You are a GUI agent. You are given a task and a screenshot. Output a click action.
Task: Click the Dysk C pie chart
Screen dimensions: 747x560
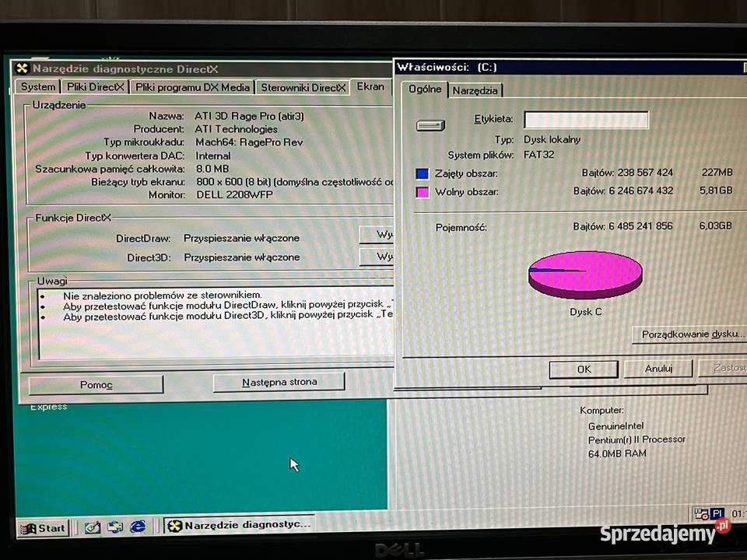(x=585, y=275)
